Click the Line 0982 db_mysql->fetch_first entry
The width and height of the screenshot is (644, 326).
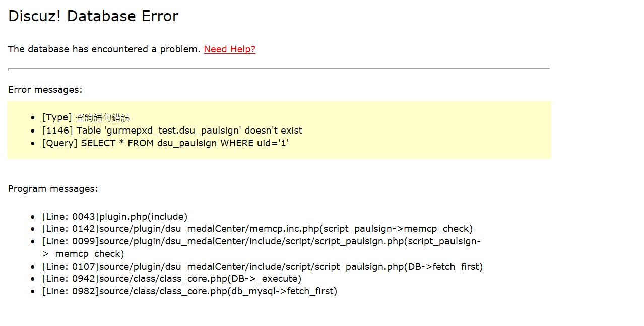(190, 291)
